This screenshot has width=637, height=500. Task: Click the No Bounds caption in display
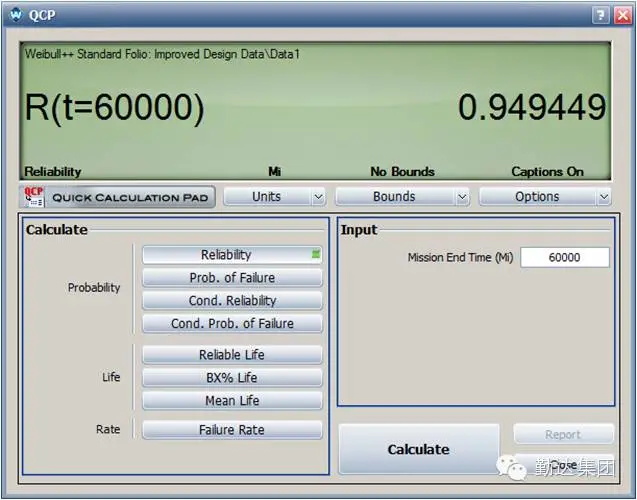(x=402, y=172)
